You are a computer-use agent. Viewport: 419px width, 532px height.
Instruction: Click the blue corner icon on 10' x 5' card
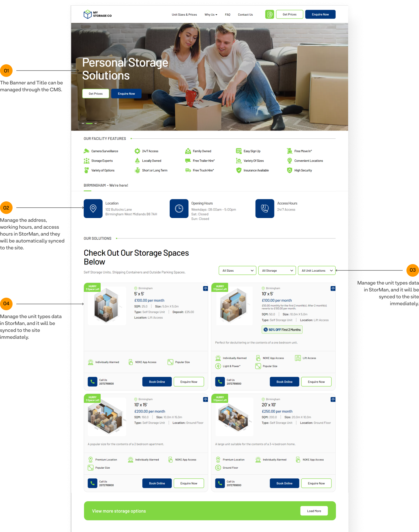(333, 289)
